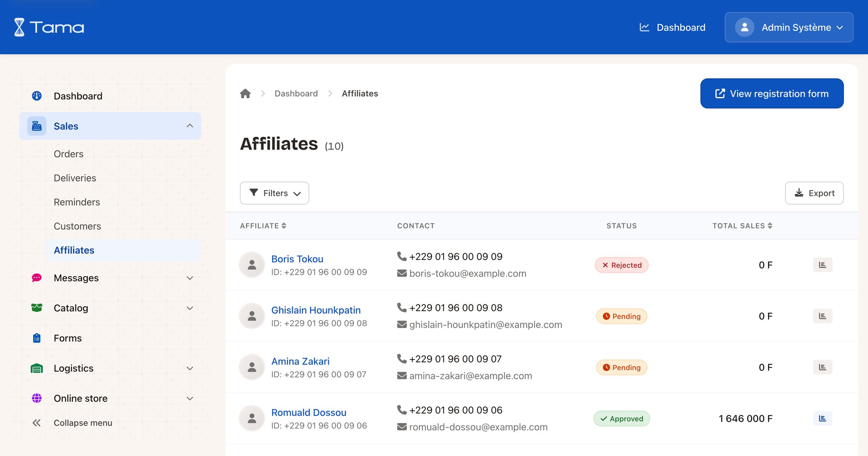Expand the Online store section chevron
The image size is (868, 456).
(190, 398)
